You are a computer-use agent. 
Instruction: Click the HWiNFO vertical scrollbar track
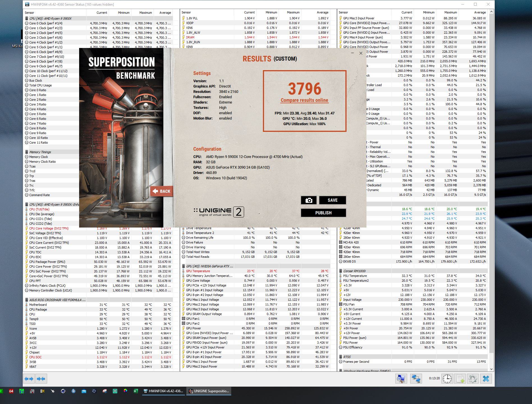tap(491, 191)
